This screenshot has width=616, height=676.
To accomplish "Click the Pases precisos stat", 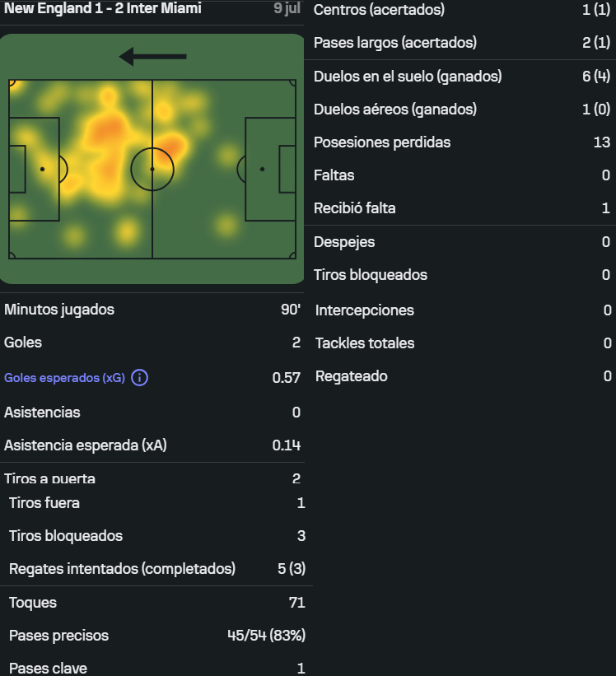I will point(157,636).
